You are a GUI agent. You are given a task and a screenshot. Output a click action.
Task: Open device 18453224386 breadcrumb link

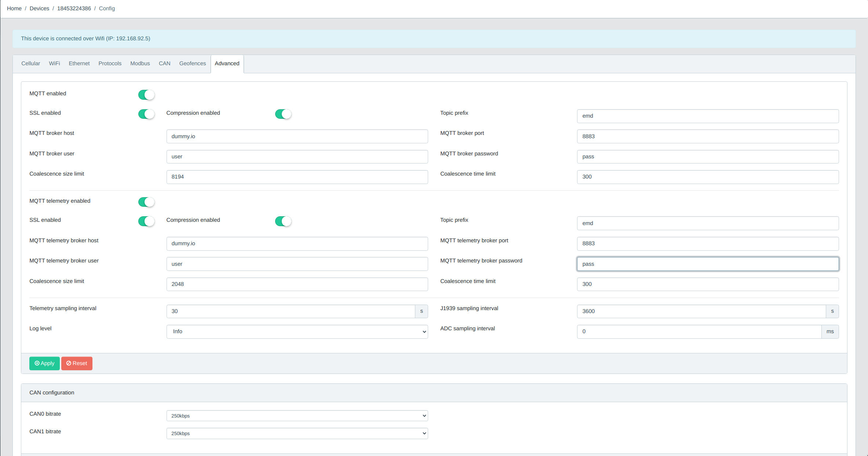[74, 8]
